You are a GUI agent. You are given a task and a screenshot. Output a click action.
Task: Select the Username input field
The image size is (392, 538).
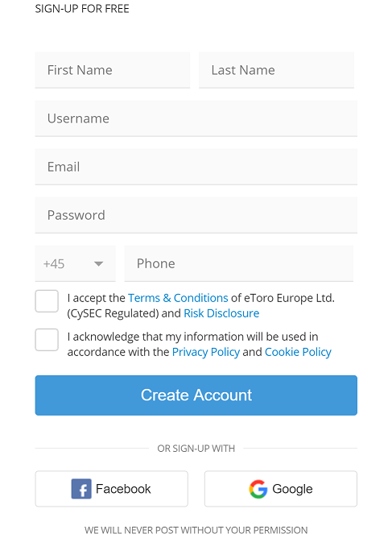point(196,118)
